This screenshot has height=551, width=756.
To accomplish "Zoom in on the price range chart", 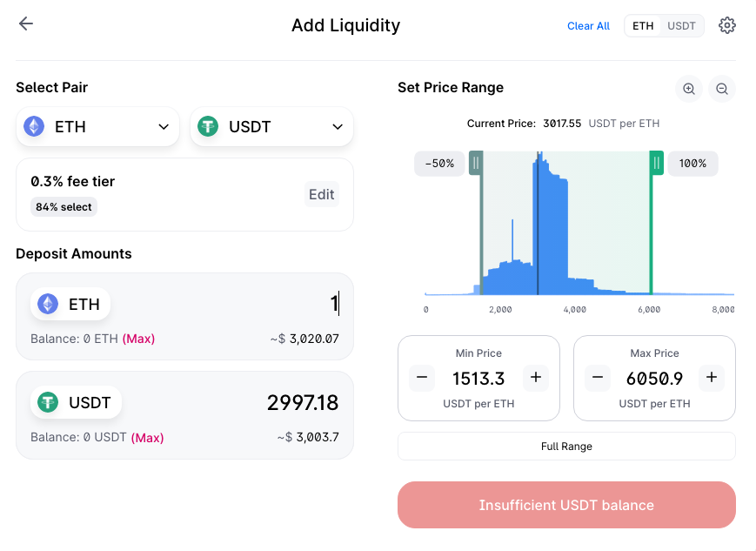I will click(688, 88).
